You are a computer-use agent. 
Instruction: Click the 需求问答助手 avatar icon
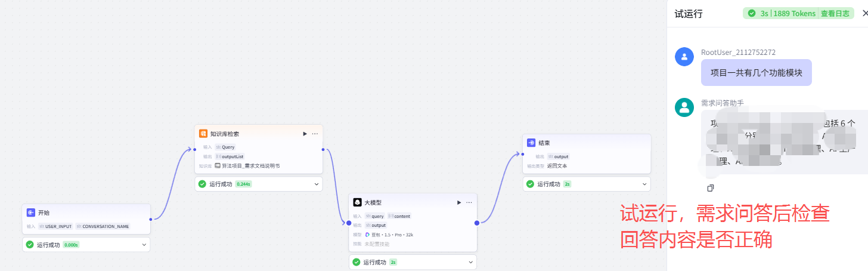coord(684,107)
